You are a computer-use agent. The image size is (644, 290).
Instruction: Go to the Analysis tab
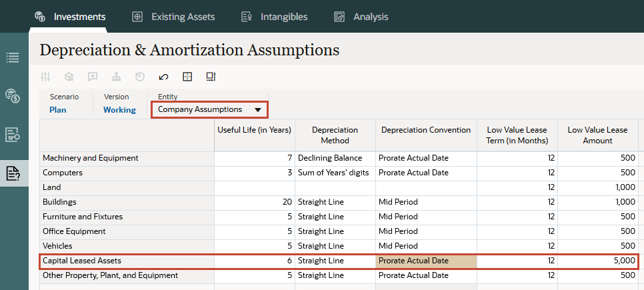(x=361, y=17)
